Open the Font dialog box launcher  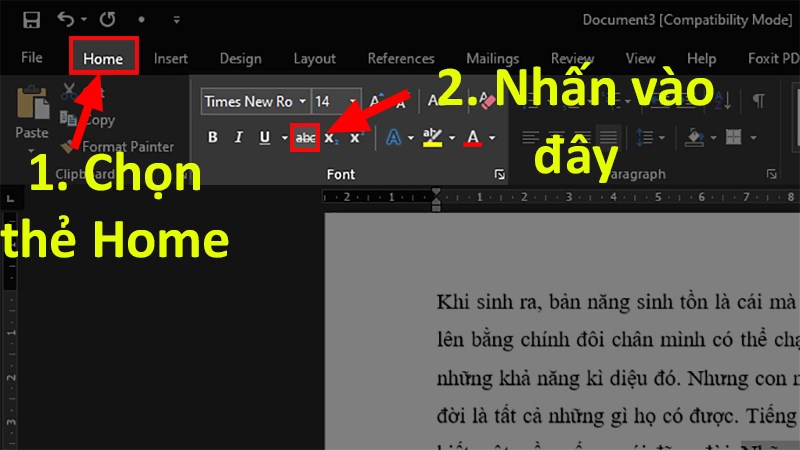click(499, 174)
